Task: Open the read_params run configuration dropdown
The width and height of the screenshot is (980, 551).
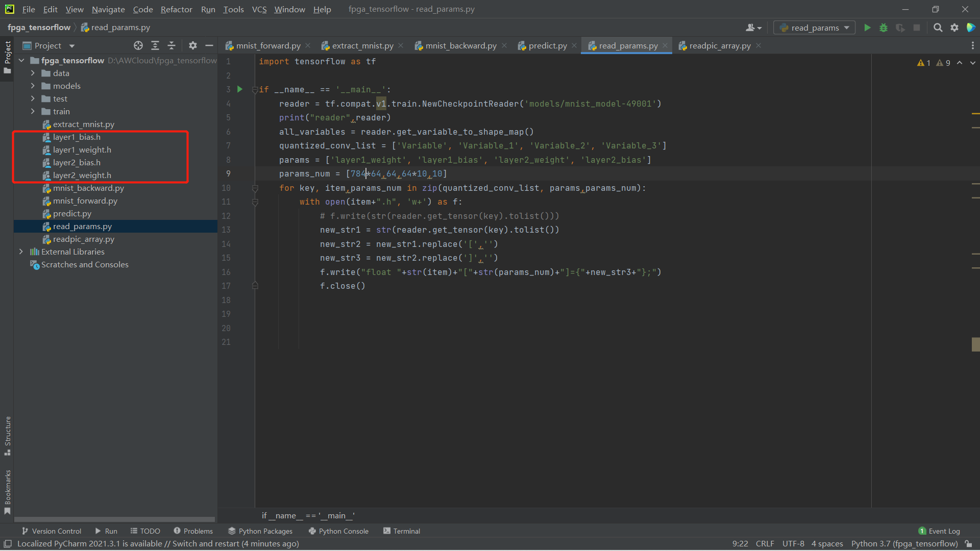Action: click(x=815, y=28)
